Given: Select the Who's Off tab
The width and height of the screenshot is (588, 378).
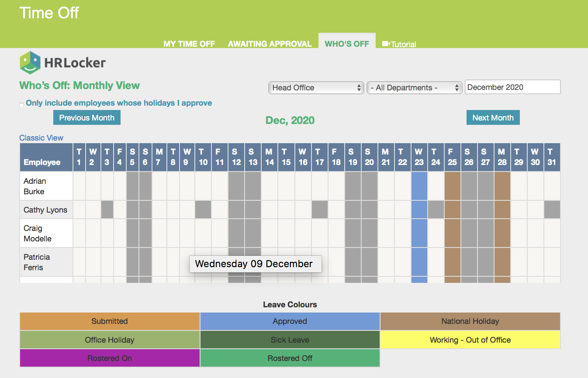Looking at the screenshot, I should [347, 44].
